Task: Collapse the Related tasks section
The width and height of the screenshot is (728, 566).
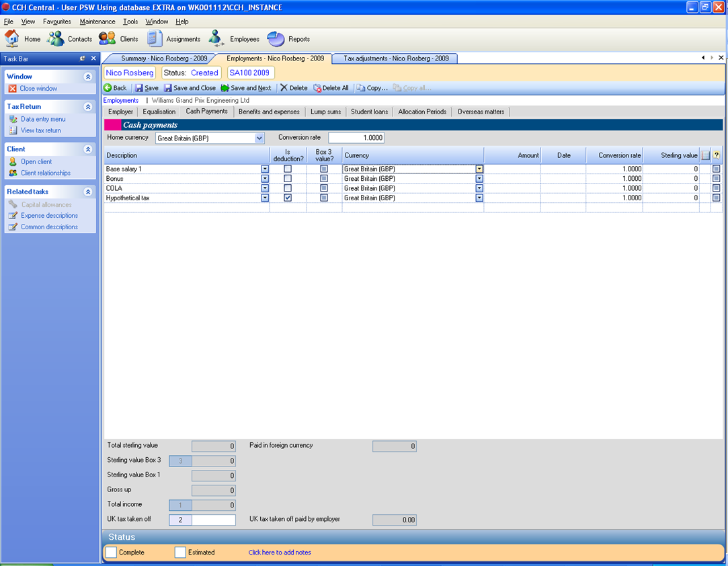Action: coord(88,192)
